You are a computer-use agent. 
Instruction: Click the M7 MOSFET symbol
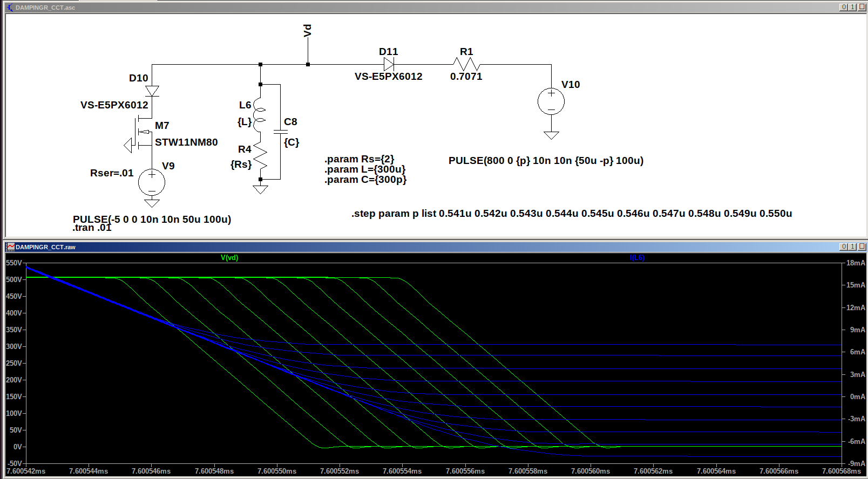(x=144, y=133)
